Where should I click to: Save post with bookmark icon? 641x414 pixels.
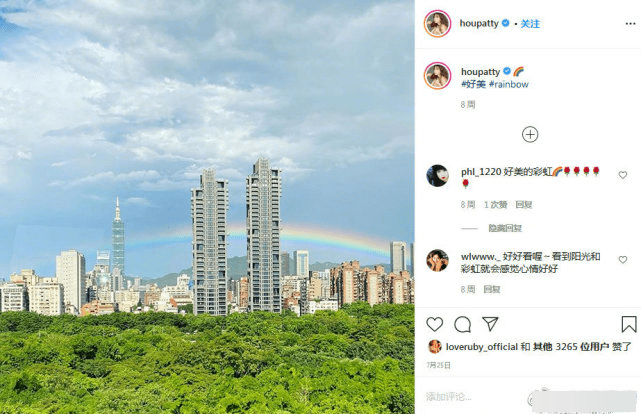(629, 324)
